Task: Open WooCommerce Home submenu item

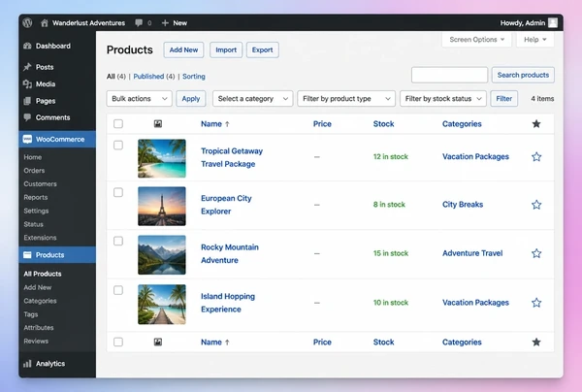Action: 33,157
